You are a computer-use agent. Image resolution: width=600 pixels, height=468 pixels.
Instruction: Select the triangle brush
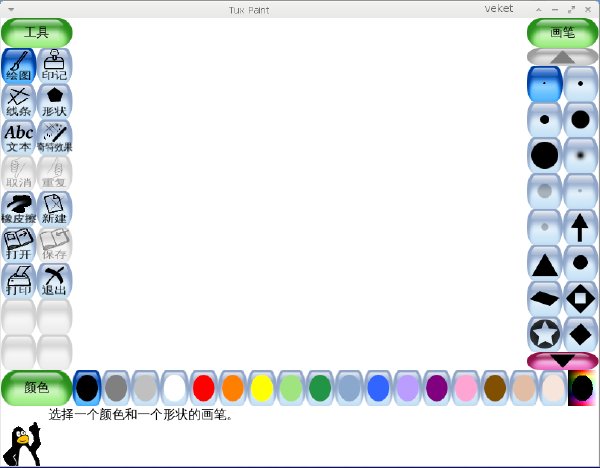click(545, 263)
